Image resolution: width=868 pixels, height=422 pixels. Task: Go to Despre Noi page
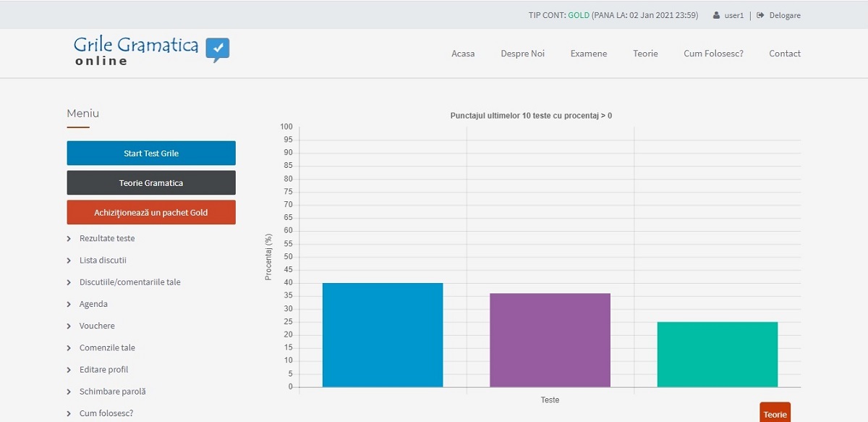(522, 54)
